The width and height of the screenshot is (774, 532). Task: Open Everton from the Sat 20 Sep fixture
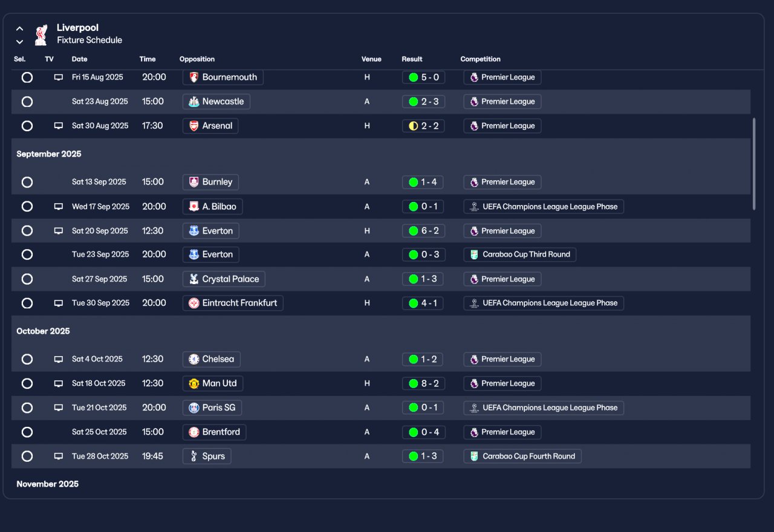click(x=211, y=231)
